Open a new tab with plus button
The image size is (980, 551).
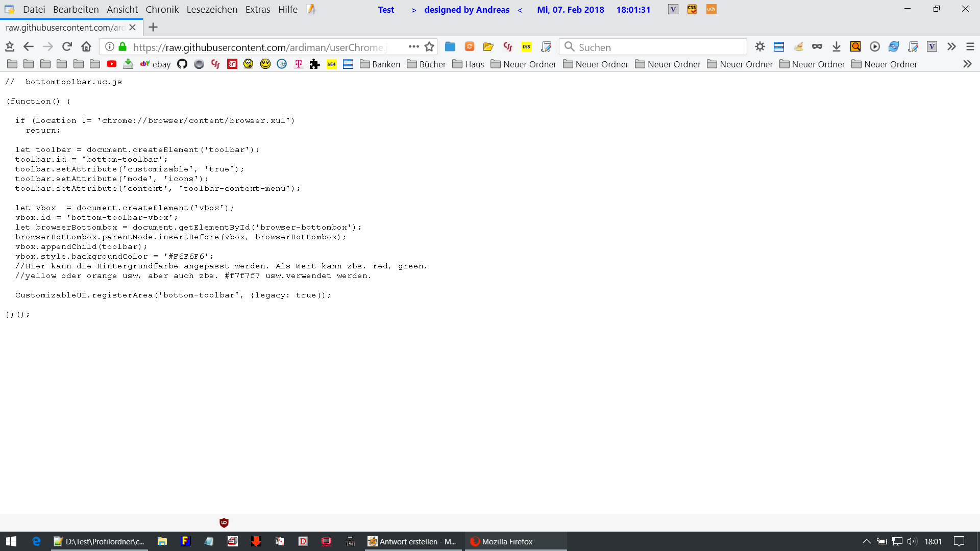(153, 28)
